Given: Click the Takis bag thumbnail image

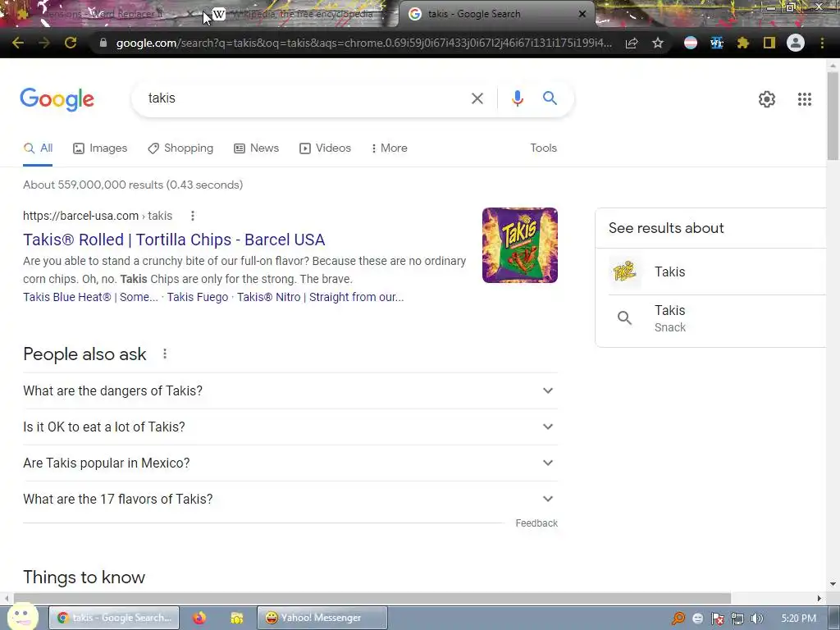Looking at the screenshot, I should click(x=519, y=245).
